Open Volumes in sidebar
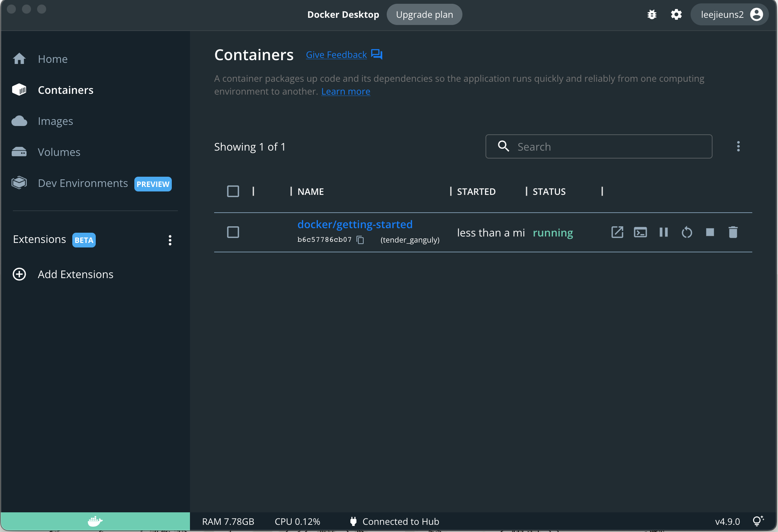Image resolution: width=778 pixels, height=532 pixels. [x=59, y=152]
